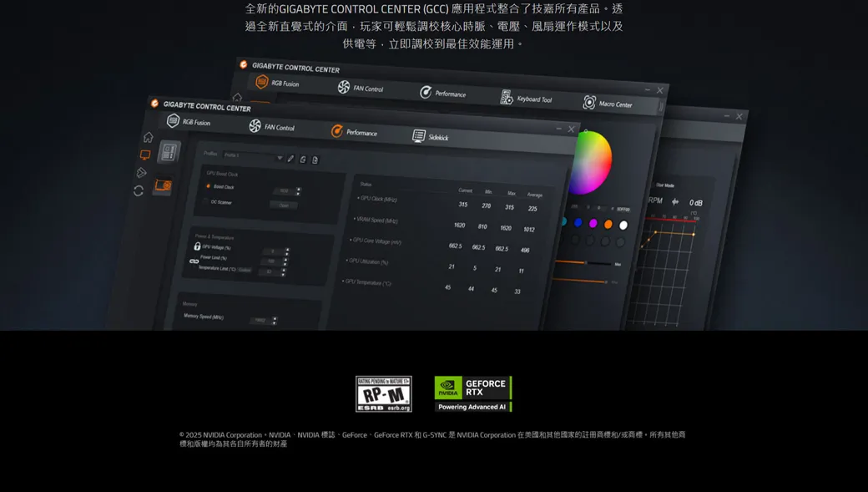Open Macro Center in the back window
The width and height of the screenshot is (868, 492).
pos(608,103)
